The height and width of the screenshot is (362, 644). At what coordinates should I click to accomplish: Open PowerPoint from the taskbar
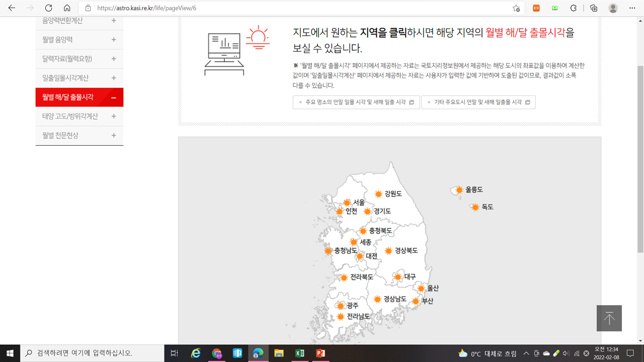(x=320, y=353)
